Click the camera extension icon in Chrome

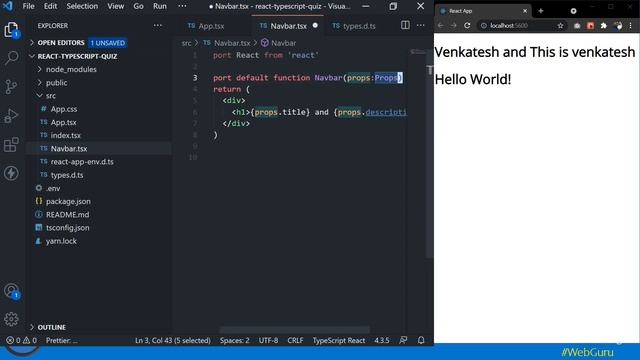pos(577,25)
